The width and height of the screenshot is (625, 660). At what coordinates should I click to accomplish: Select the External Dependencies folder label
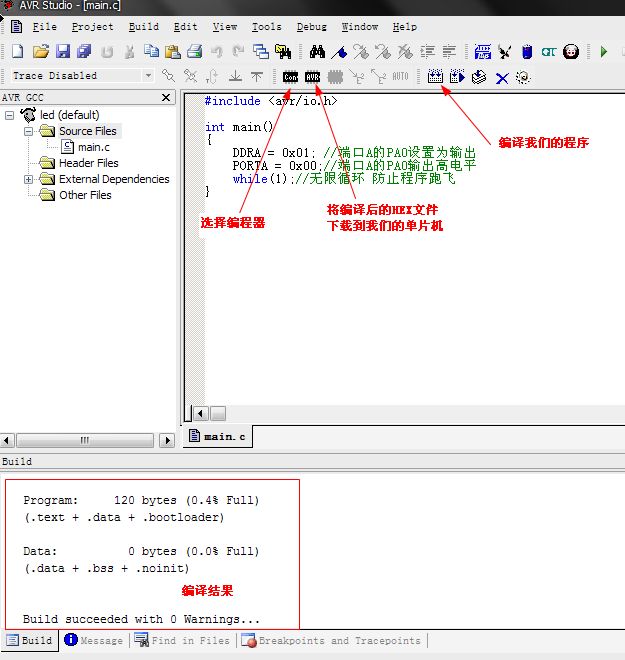114,179
